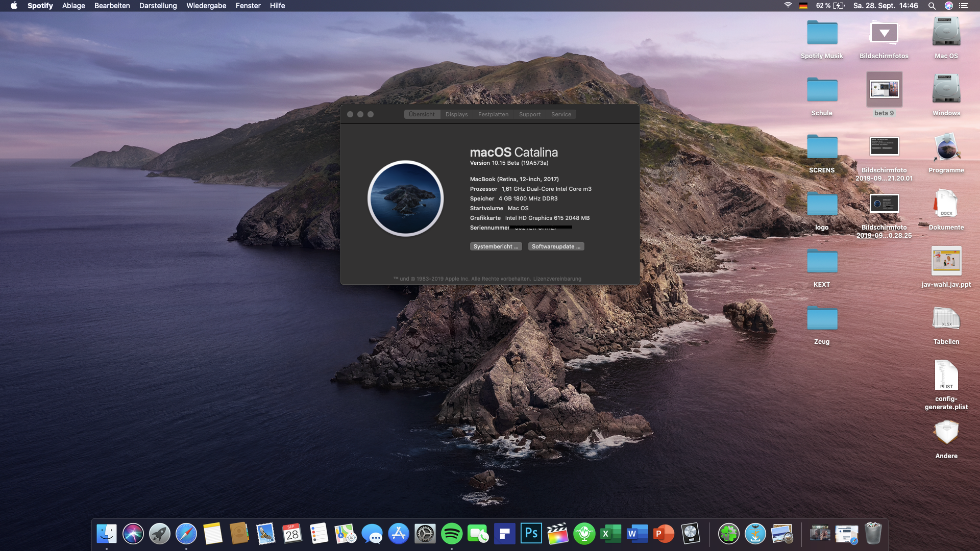The height and width of the screenshot is (551, 980).
Task: Click the Systembericht button
Action: (496, 246)
